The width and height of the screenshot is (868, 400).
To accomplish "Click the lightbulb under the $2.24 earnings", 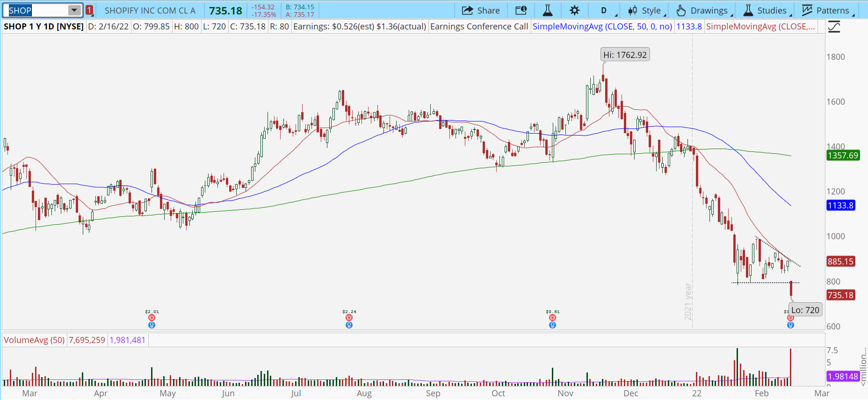I will (x=349, y=325).
